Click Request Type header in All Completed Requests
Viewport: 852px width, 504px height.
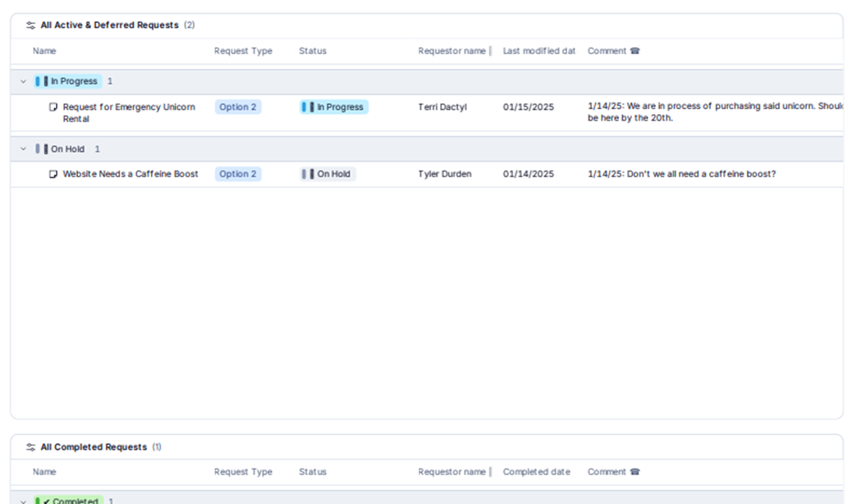pyautogui.click(x=243, y=472)
